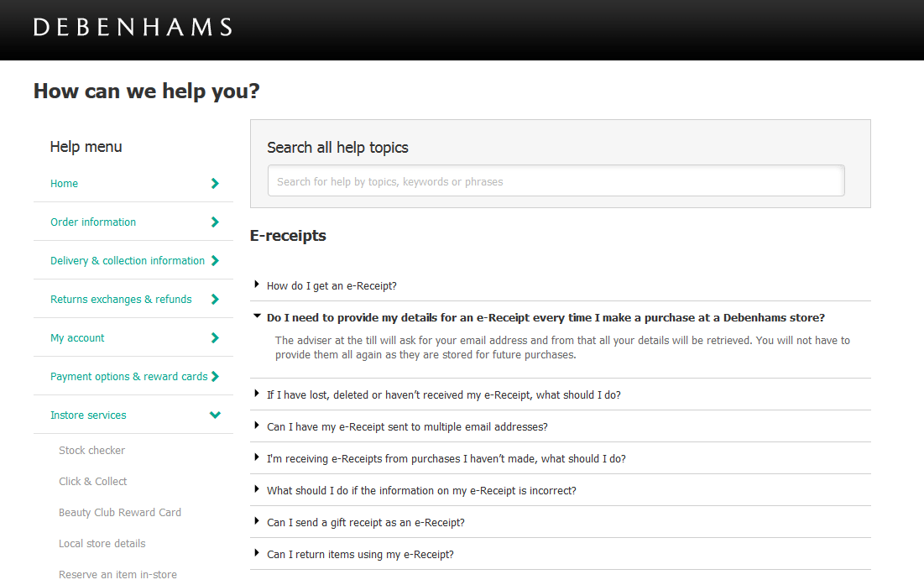Click the 'Help menu' heading
This screenshot has width=924, height=585.
[x=86, y=147]
